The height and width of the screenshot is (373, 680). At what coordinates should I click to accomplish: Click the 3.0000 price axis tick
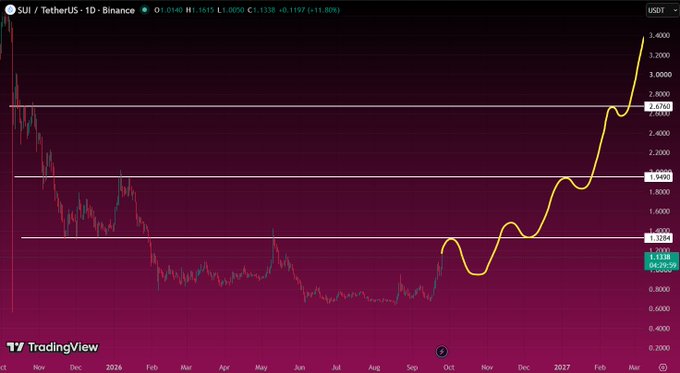click(659, 75)
